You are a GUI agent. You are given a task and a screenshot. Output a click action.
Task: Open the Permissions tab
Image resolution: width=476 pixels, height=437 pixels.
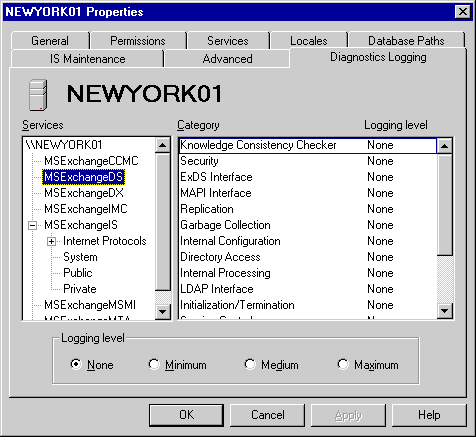click(x=138, y=41)
